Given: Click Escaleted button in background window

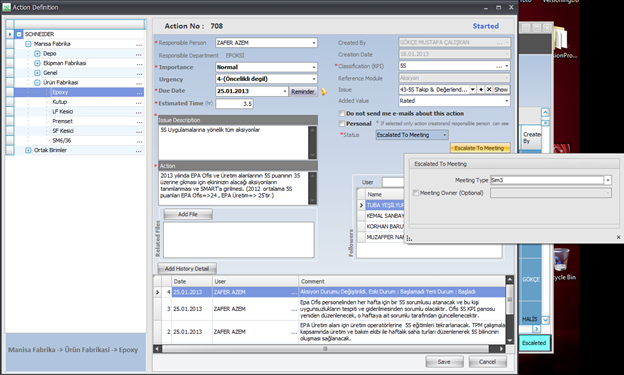Looking at the screenshot, I should click(534, 343).
